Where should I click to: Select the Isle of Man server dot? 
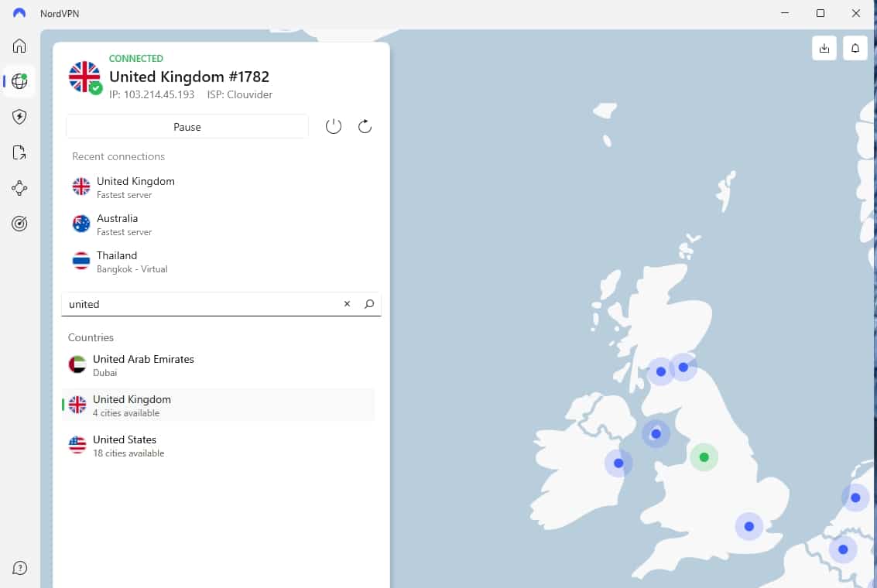[656, 434]
